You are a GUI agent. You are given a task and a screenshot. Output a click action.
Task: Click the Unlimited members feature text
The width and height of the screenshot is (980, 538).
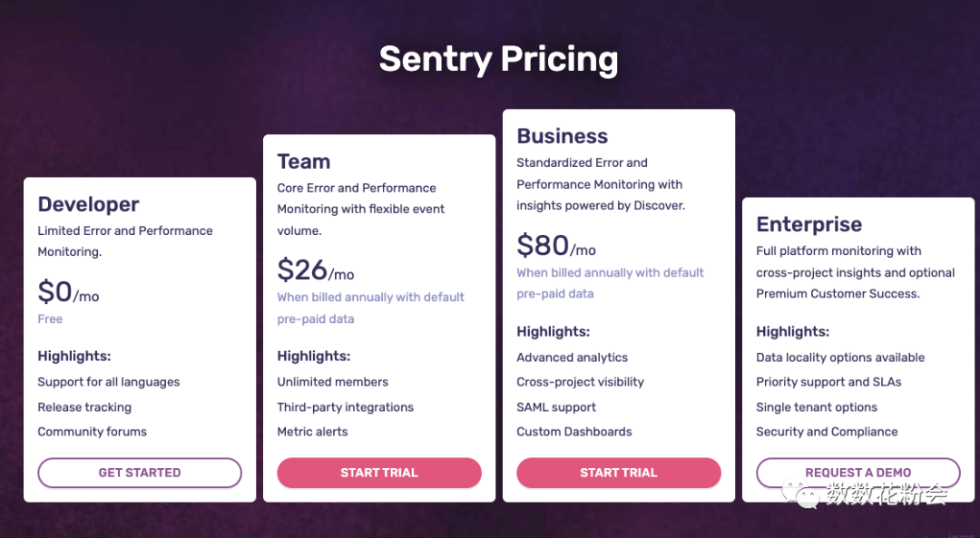[x=332, y=381]
